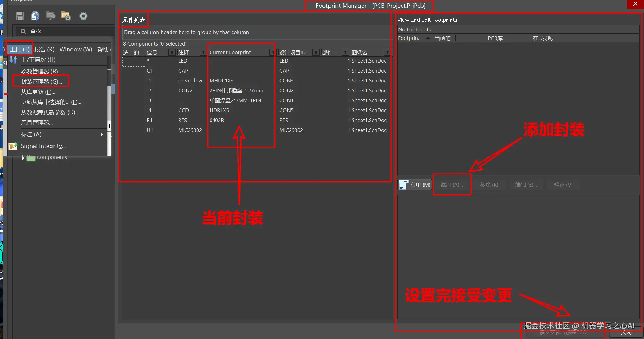Toggle the filter on the 设计项目ID column
The image size is (644, 339).
click(316, 52)
